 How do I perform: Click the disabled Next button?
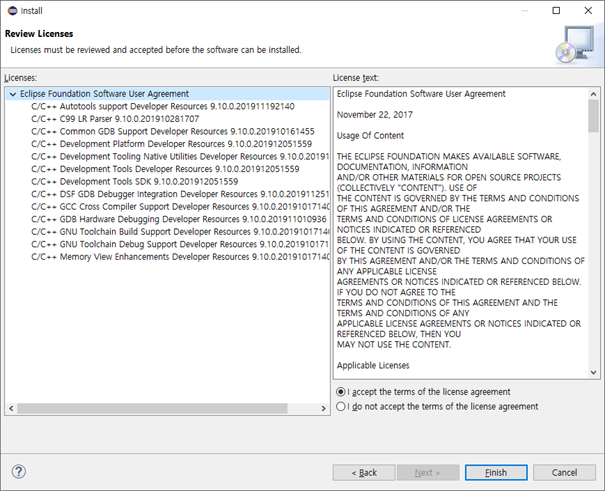[x=428, y=472]
